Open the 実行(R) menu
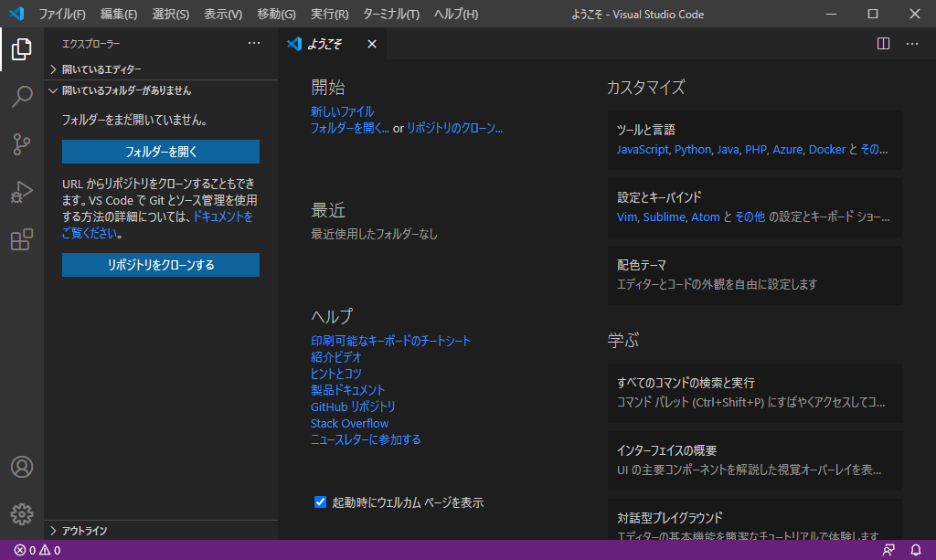Viewport: 936px width, 560px height. [329, 14]
